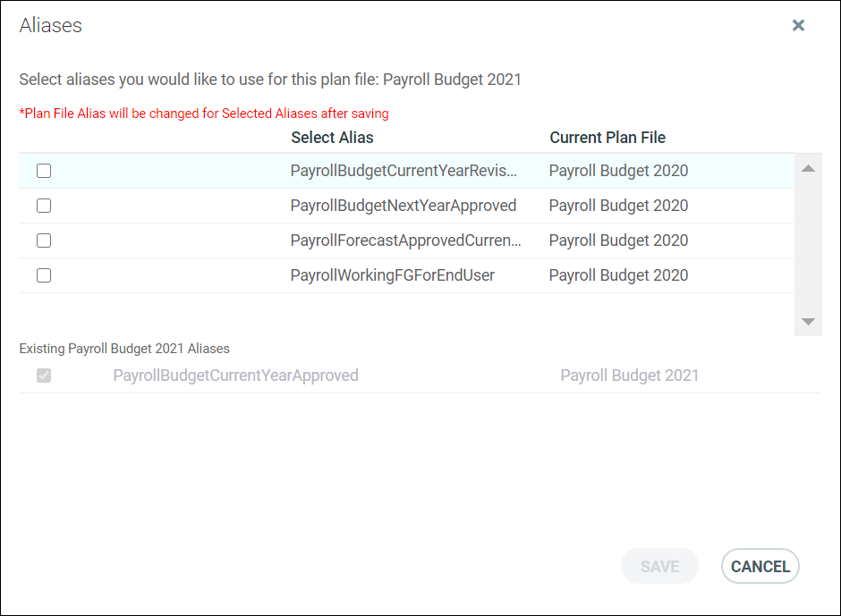Click the Current Plan File column header
Image resolution: width=841 pixels, height=616 pixels.
point(607,138)
